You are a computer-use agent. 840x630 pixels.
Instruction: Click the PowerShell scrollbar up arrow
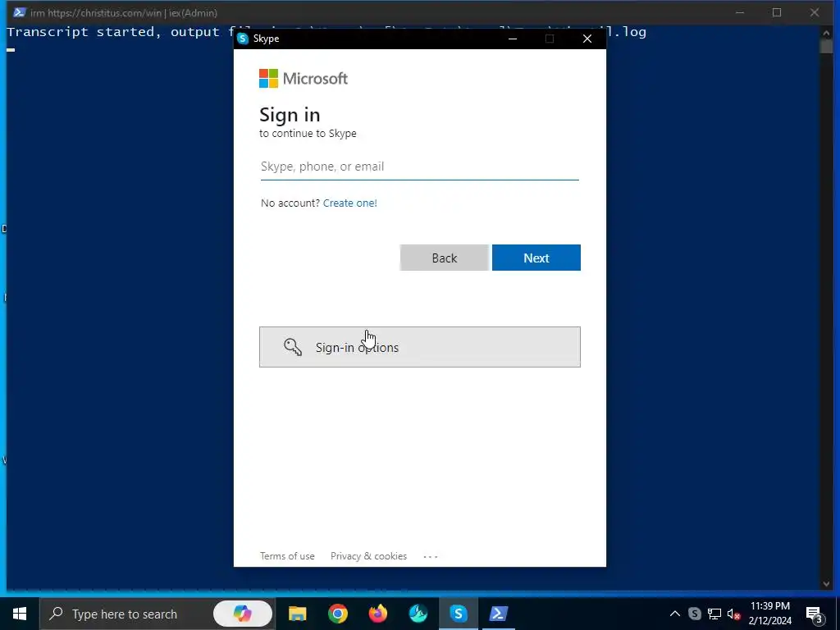click(x=826, y=32)
